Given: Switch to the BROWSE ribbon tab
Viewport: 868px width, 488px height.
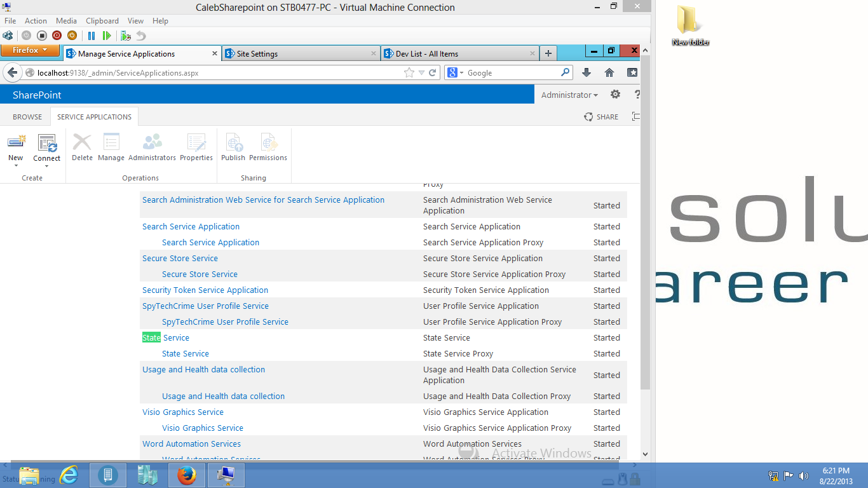Looking at the screenshot, I should [27, 117].
